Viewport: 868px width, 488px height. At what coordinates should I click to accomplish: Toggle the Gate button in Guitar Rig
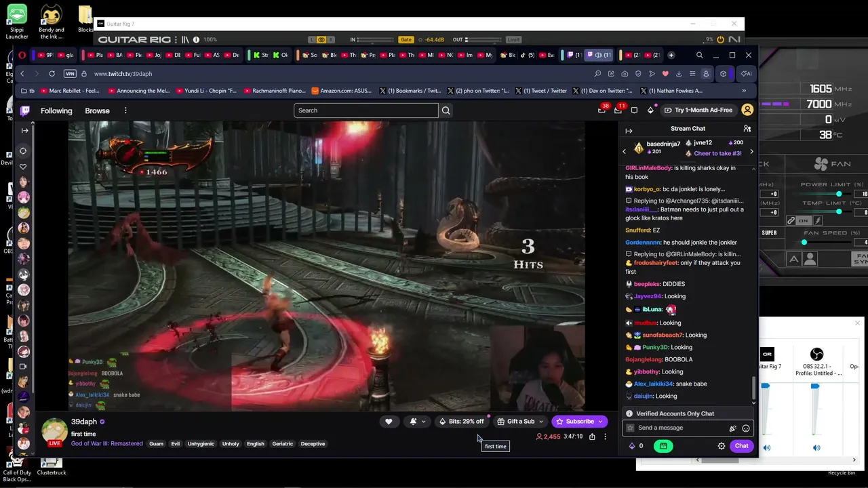click(x=406, y=40)
